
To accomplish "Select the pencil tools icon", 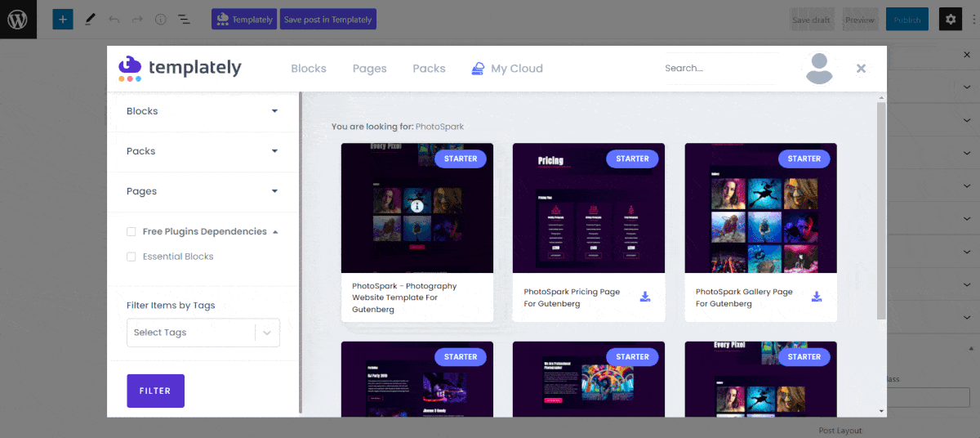I will 90,20.
